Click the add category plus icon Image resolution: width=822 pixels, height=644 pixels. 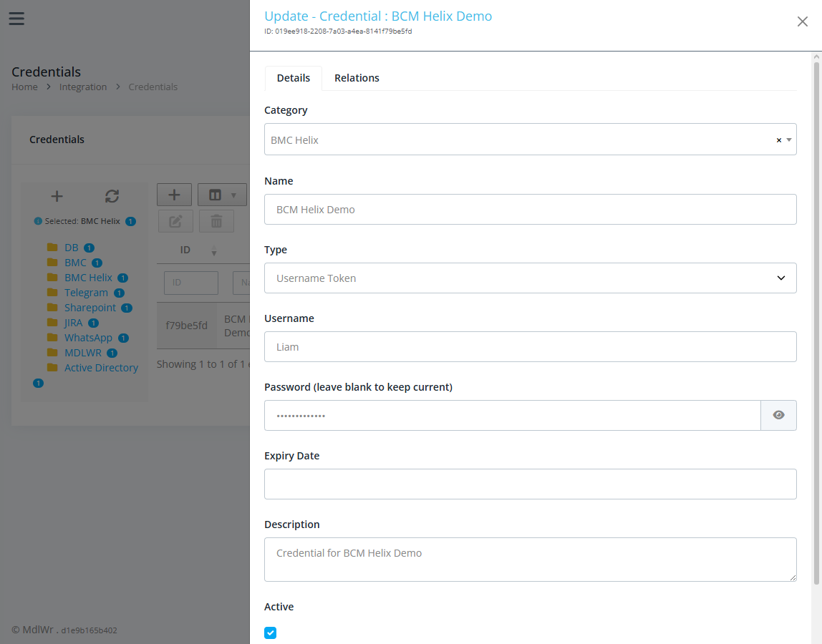[57, 197]
